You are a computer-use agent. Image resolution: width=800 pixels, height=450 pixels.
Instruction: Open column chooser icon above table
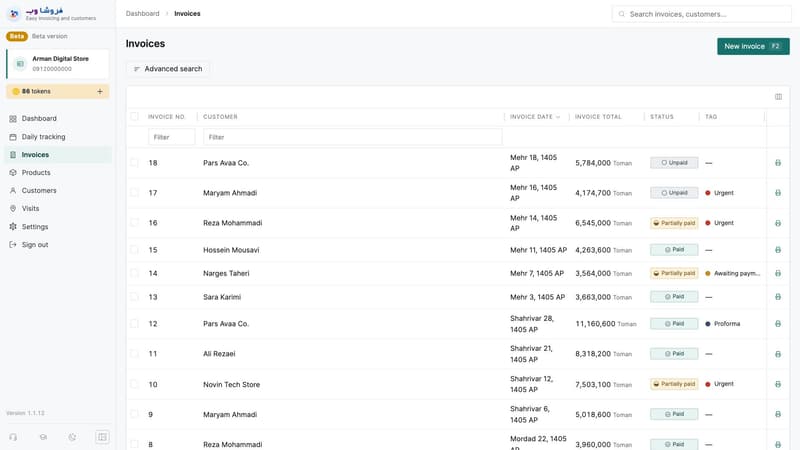tap(778, 96)
